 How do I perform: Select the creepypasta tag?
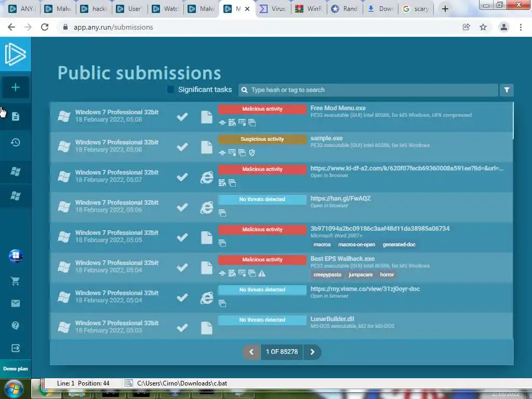(327, 275)
